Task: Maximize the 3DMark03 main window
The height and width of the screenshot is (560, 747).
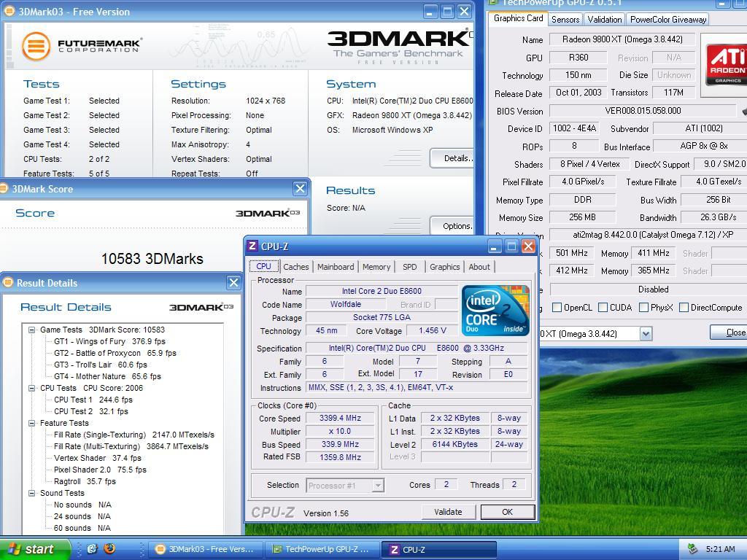Action: (447, 12)
